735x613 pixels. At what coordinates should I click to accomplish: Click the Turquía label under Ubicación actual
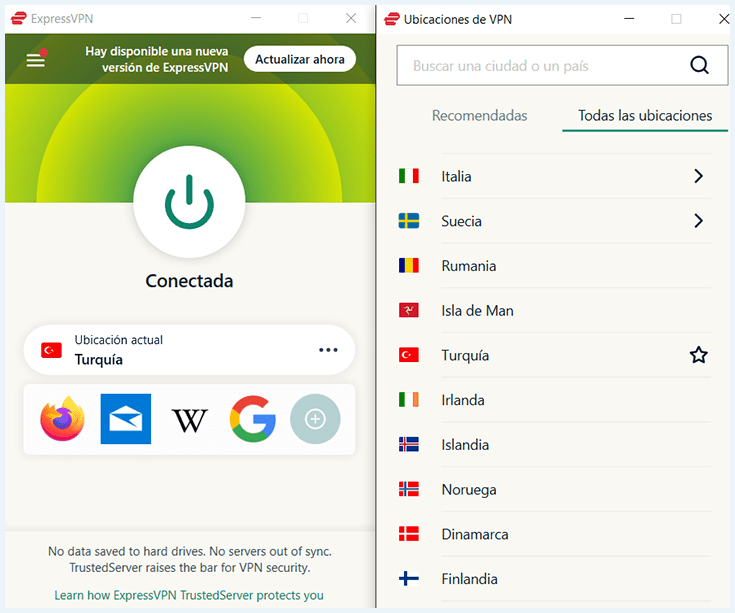[x=98, y=359]
